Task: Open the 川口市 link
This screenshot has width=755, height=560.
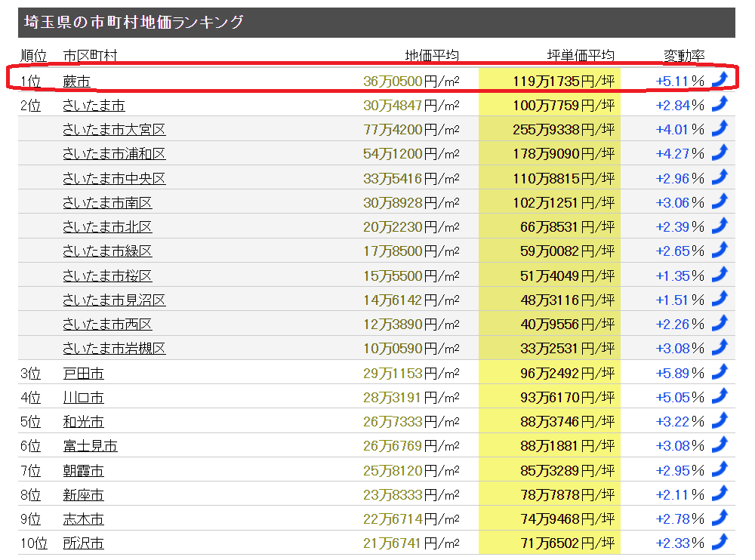Action: 83,397
